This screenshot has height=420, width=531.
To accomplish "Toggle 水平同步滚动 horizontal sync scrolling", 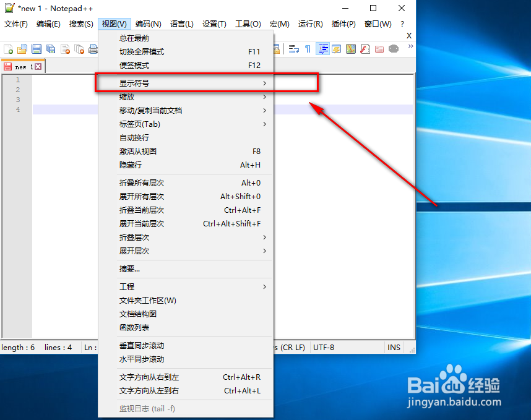I will 186,359.
